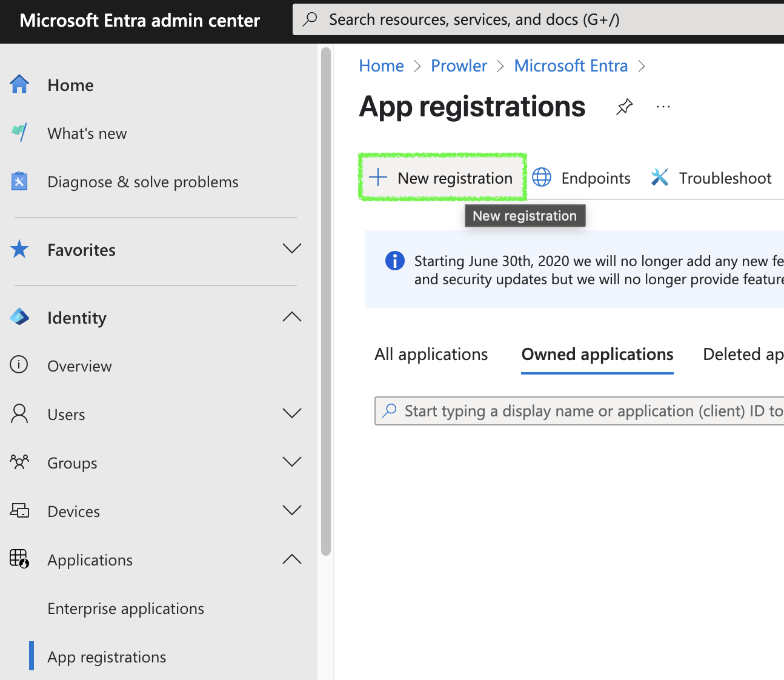The height and width of the screenshot is (680, 784).
Task: Select the Users person icon
Action: click(19, 413)
